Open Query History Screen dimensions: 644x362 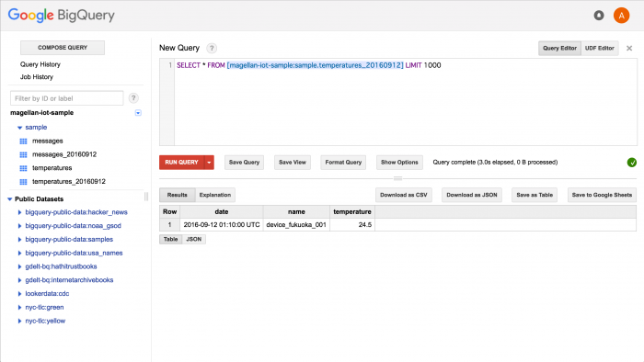(40, 64)
